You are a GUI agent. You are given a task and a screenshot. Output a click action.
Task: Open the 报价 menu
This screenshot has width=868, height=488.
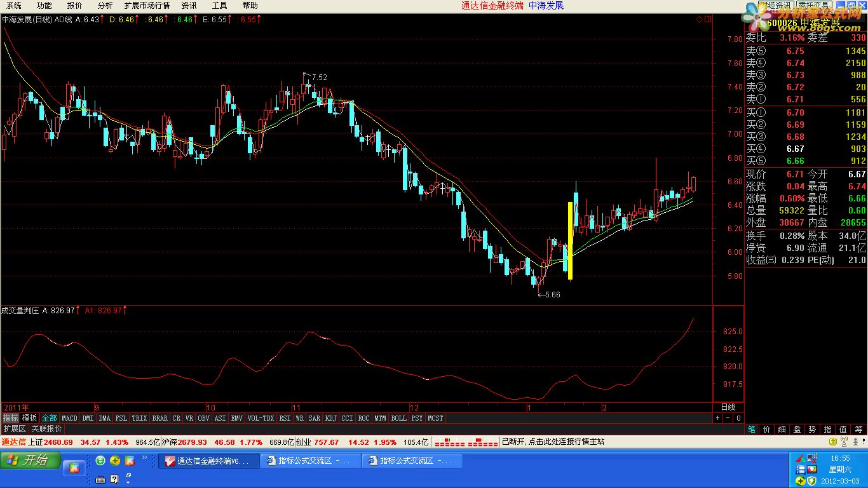point(74,5)
